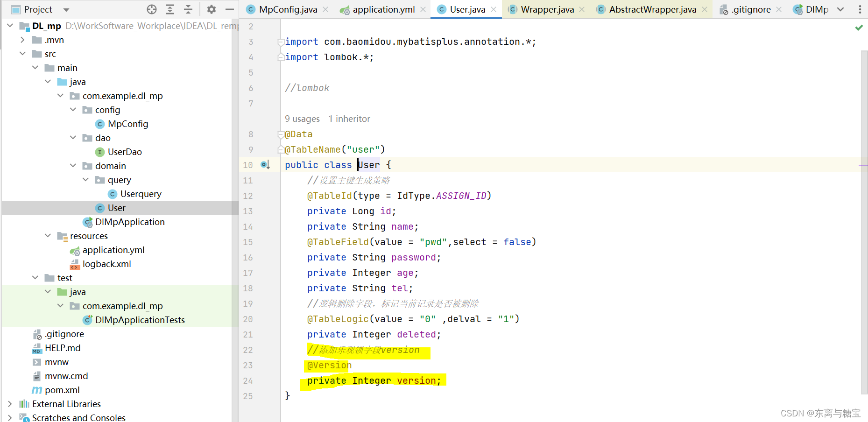Click the @Version annotation in code
This screenshot has height=422, width=868.
(329, 365)
